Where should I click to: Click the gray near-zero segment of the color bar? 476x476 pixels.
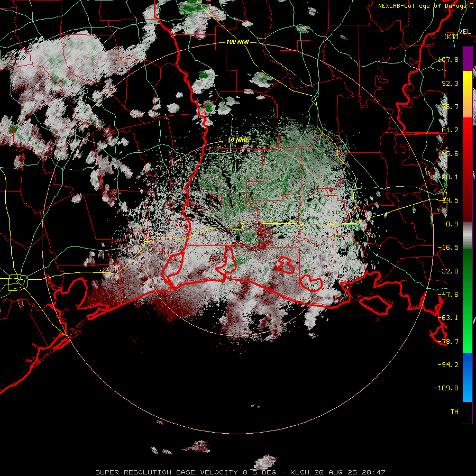[467, 235]
